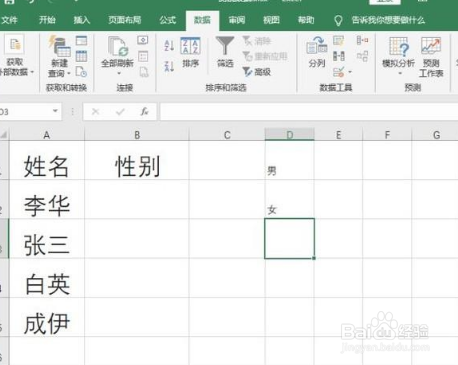Click the 告诉我你想要做什么 search box
Screen dimensions: 458x365
tap(388, 20)
